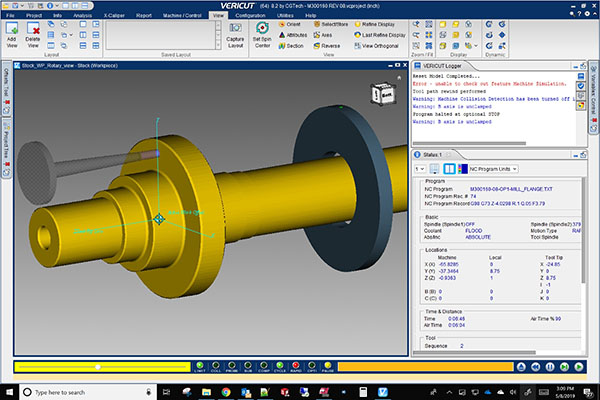Click the View Orthogonal icon

375,45
